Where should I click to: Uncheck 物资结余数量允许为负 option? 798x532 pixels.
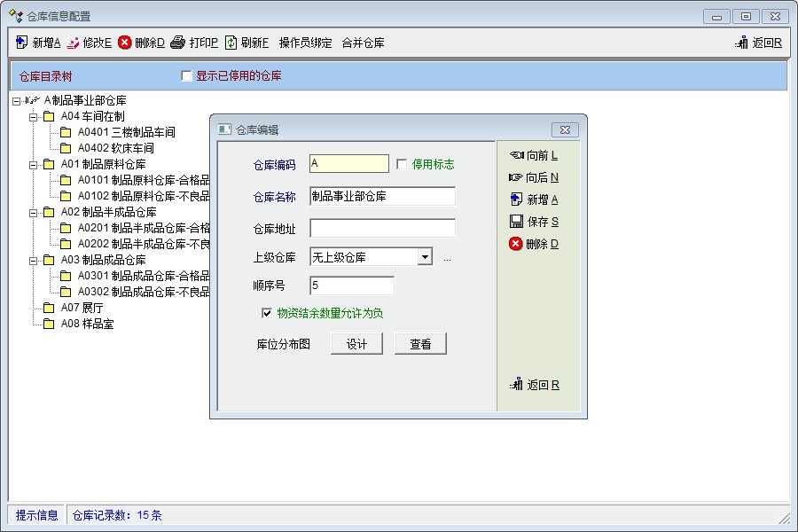[x=266, y=313]
